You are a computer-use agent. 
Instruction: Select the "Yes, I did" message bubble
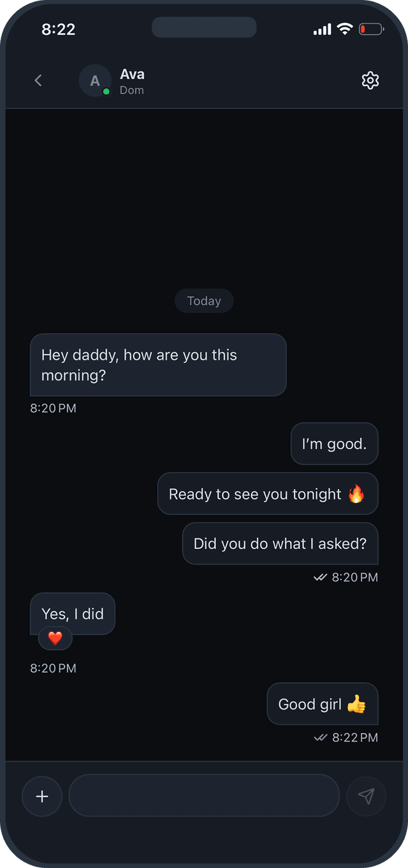(73, 614)
